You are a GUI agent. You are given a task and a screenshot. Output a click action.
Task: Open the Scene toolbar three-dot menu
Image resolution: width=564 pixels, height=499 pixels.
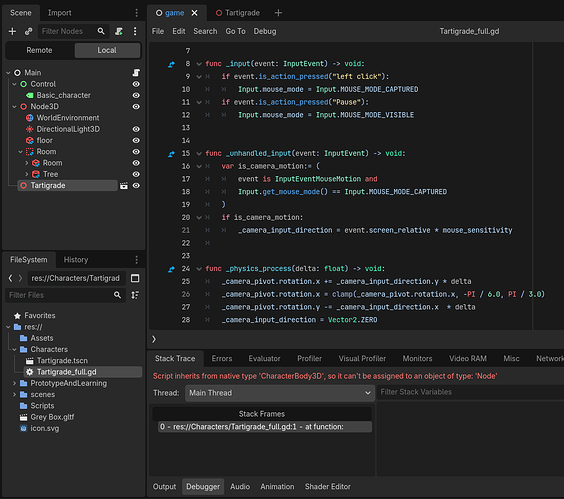click(135, 31)
